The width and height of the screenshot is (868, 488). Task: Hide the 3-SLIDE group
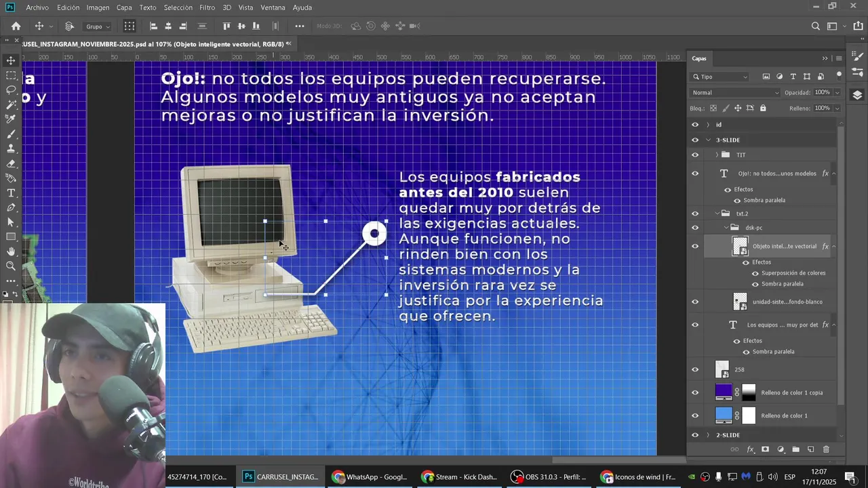[694, 140]
